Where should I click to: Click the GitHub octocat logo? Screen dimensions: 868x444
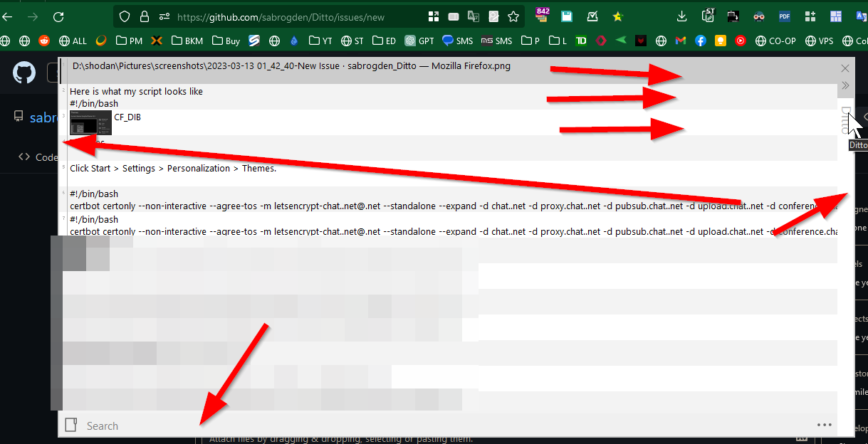click(x=23, y=72)
